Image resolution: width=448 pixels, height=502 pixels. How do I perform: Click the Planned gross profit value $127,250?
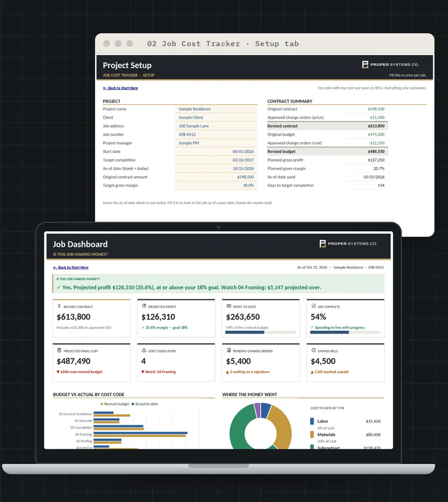point(376,160)
